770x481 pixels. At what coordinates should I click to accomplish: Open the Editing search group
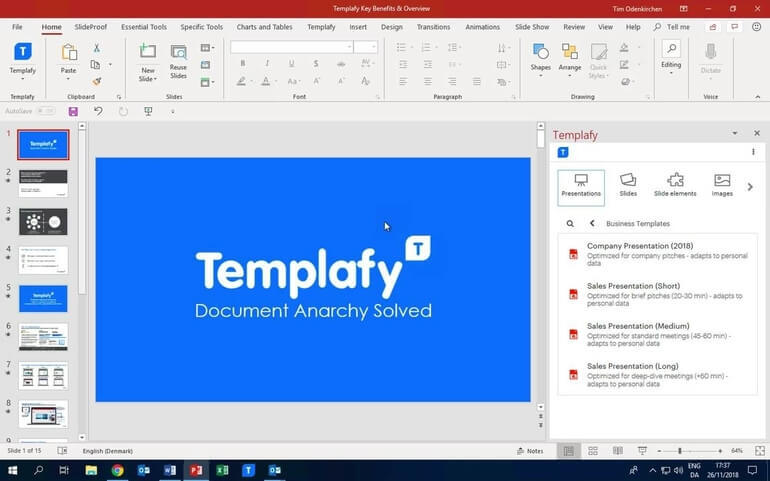[671, 57]
